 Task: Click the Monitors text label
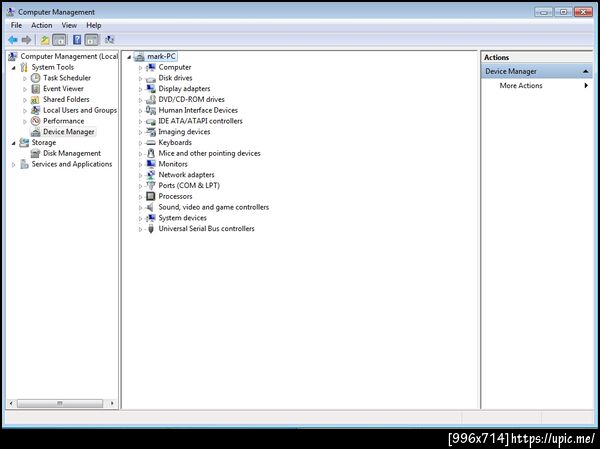pyautogui.click(x=173, y=164)
